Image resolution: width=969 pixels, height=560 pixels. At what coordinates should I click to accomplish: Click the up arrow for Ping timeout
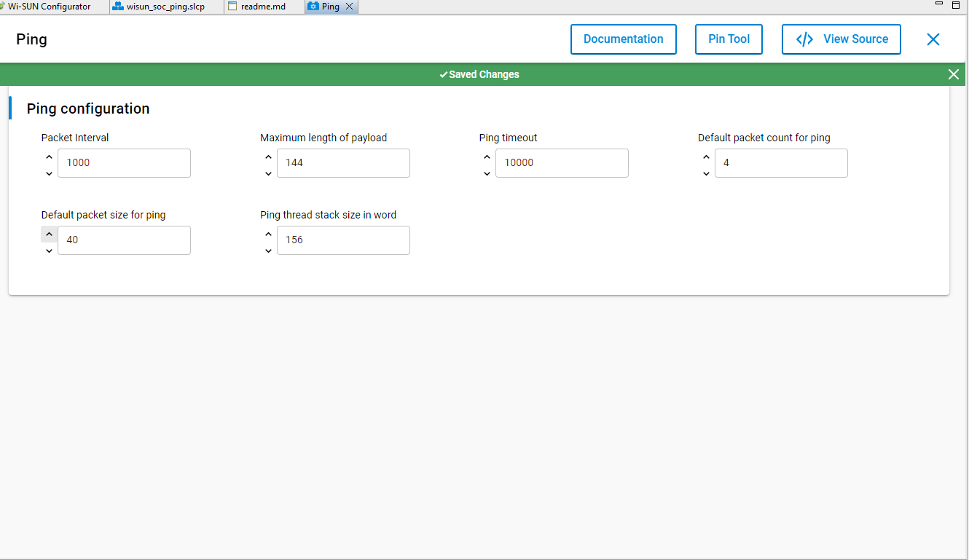tap(487, 157)
